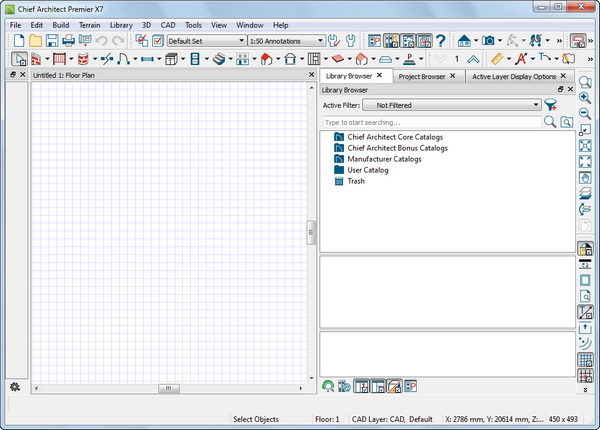This screenshot has height=430, width=600.
Task: Click the Save disk icon
Action: click(52, 41)
